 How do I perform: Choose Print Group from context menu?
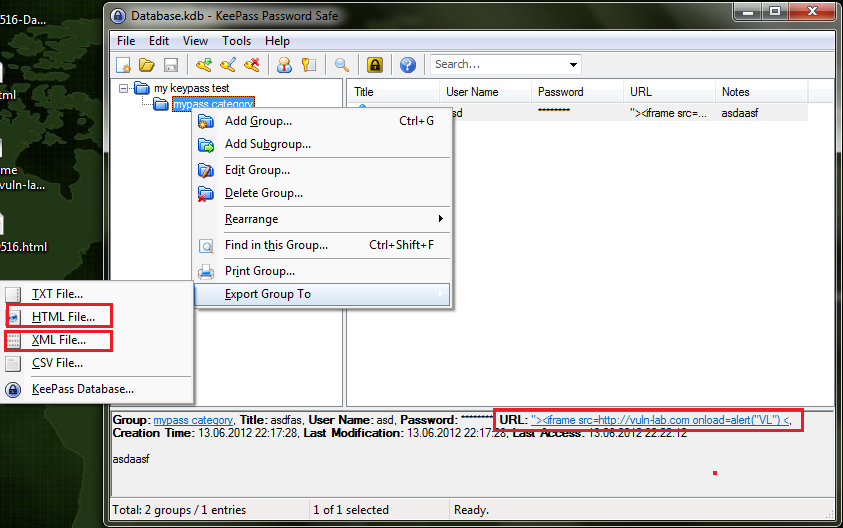tap(322, 271)
